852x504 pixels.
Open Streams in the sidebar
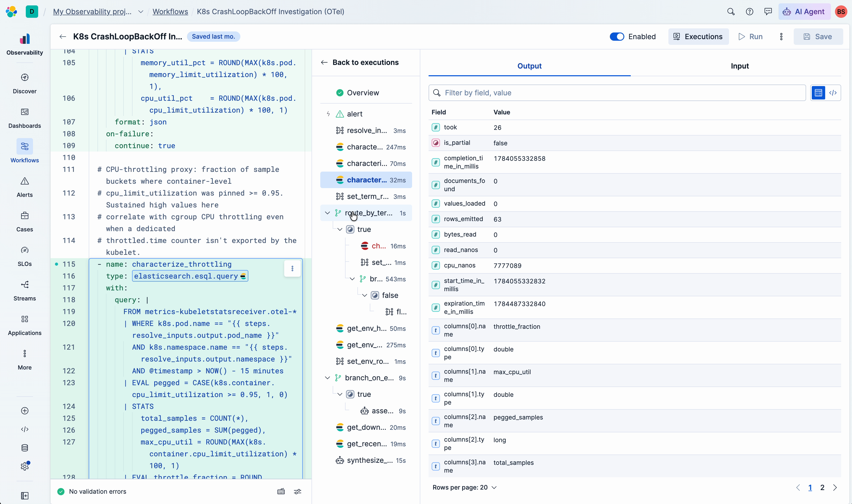(x=24, y=291)
